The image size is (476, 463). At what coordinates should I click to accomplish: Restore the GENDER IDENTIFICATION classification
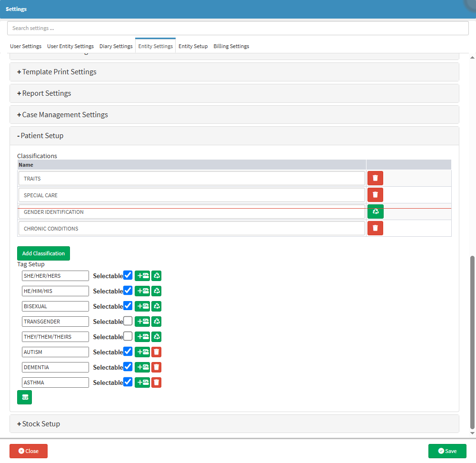375,211
